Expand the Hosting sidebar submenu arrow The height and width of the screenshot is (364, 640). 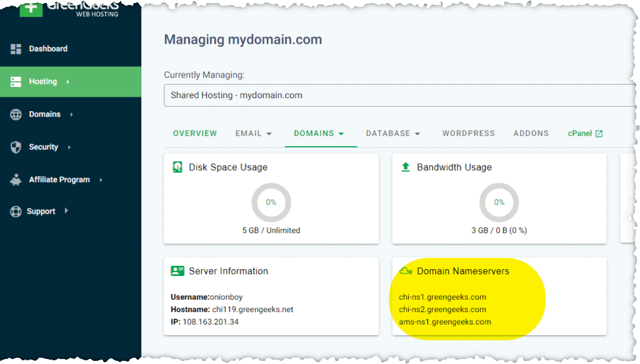[x=68, y=82]
